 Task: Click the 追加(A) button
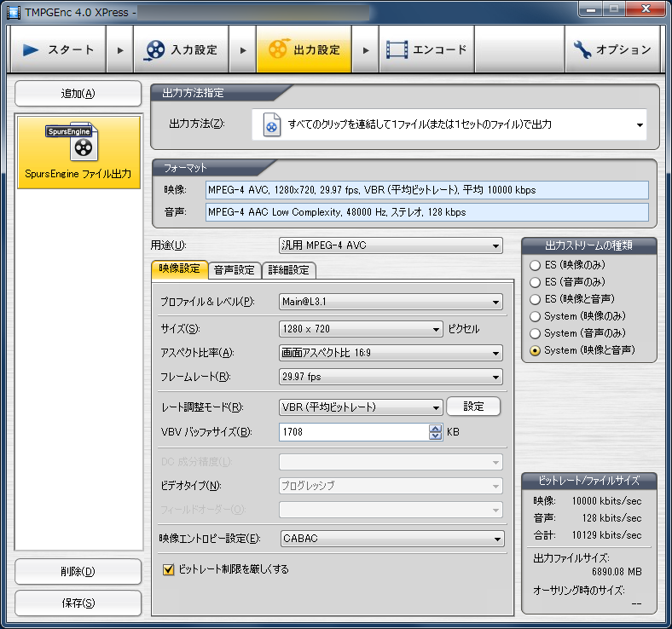[x=78, y=94]
